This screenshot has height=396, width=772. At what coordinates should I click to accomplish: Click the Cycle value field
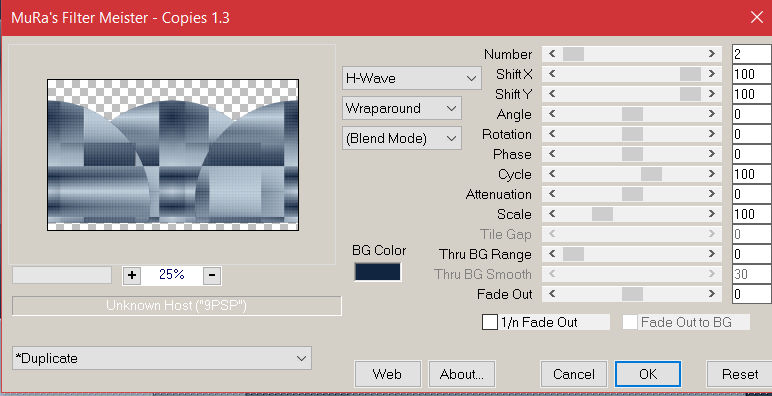(752, 174)
